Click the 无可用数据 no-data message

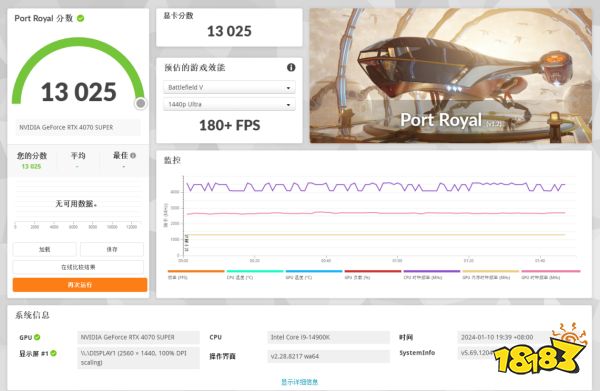click(x=77, y=204)
